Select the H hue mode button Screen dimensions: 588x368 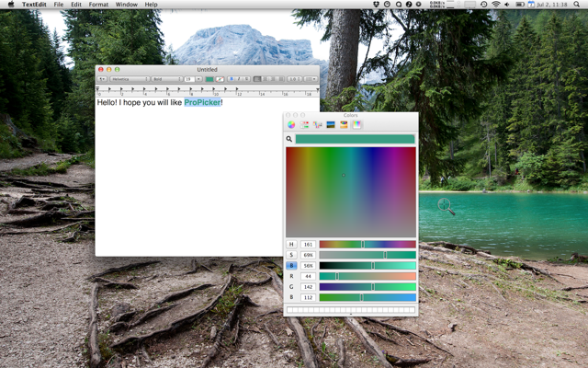coord(291,244)
